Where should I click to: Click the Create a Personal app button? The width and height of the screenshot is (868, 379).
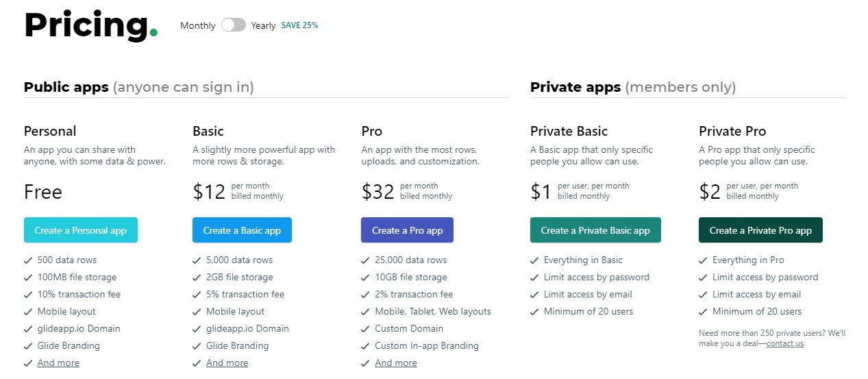(81, 230)
